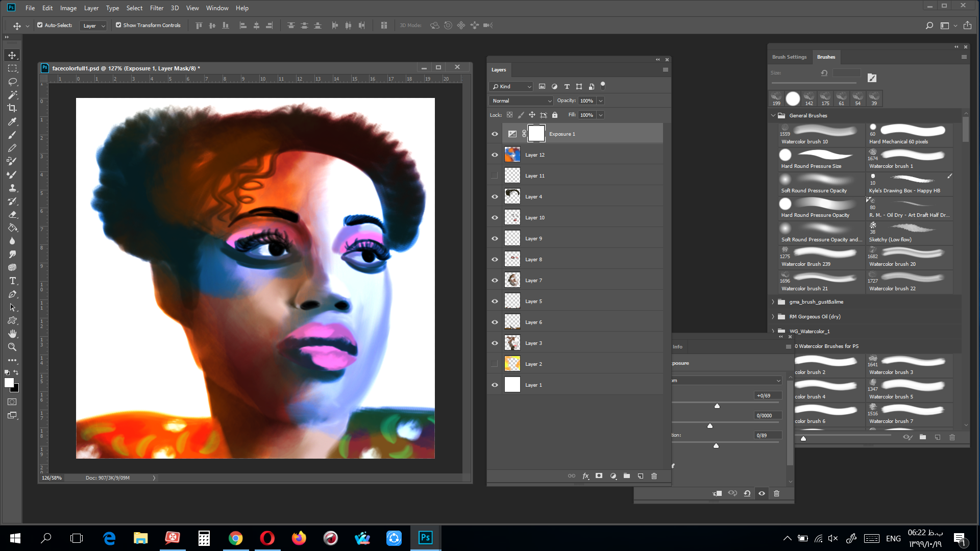Select the Horizontal Type tool
The width and height of the screenshot is (980, 551).
[12, 281]
